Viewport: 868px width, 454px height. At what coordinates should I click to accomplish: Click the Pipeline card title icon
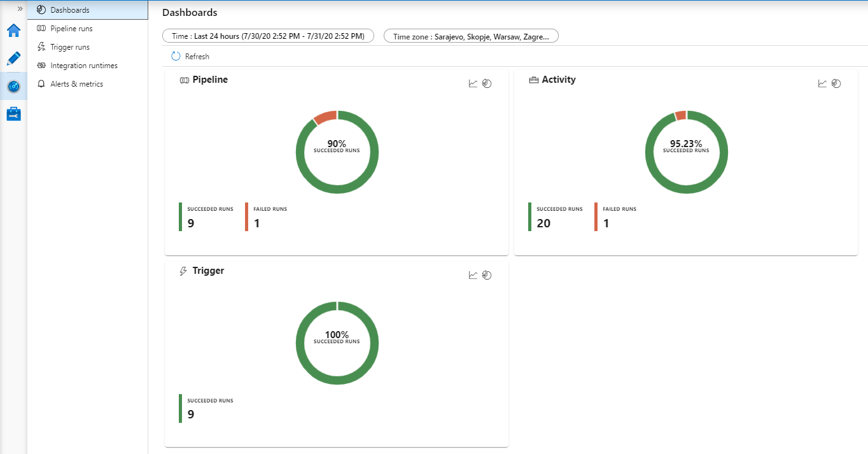point(185,80)
